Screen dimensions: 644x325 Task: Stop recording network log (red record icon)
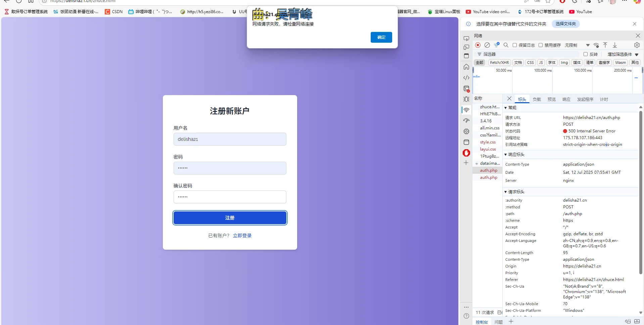[x=478, y=45]
